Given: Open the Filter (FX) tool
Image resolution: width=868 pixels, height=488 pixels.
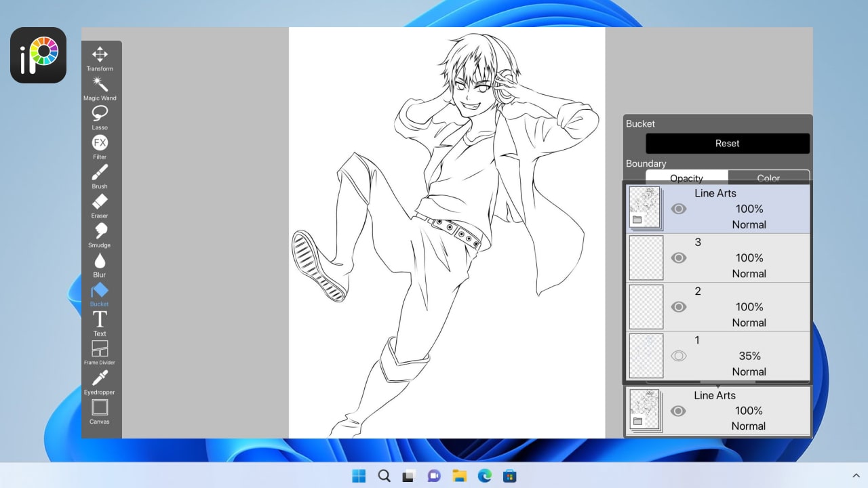Looking at the screenshot, I should pos(100,147).
